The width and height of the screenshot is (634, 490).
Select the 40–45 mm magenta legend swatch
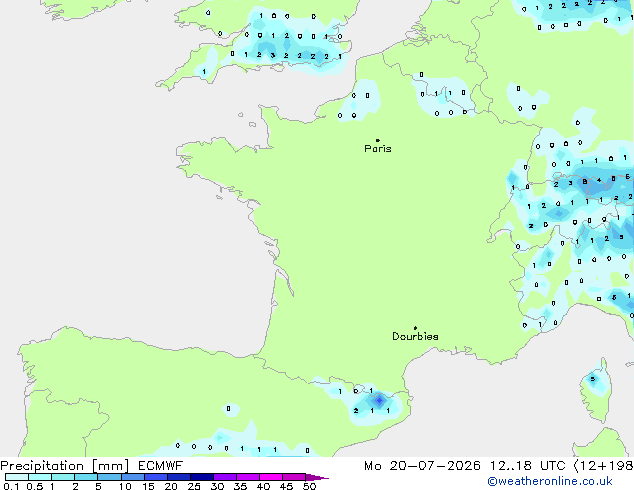click(x=271, y=477)
